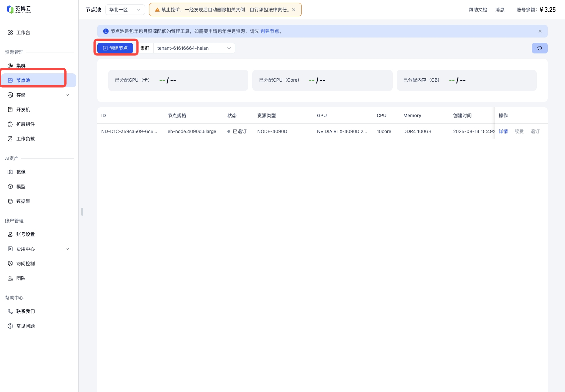Click spec eb-node.4090d.5large cell

pyautogui.click(x=192, y=131)
